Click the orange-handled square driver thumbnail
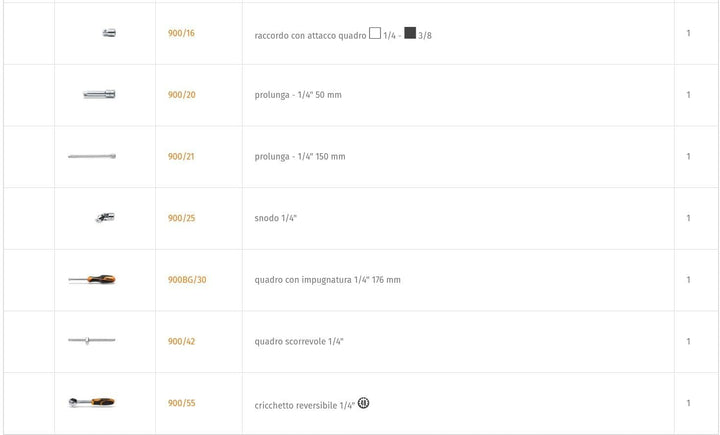This screenshot has width=720, height=435. (x=92, y=279)
